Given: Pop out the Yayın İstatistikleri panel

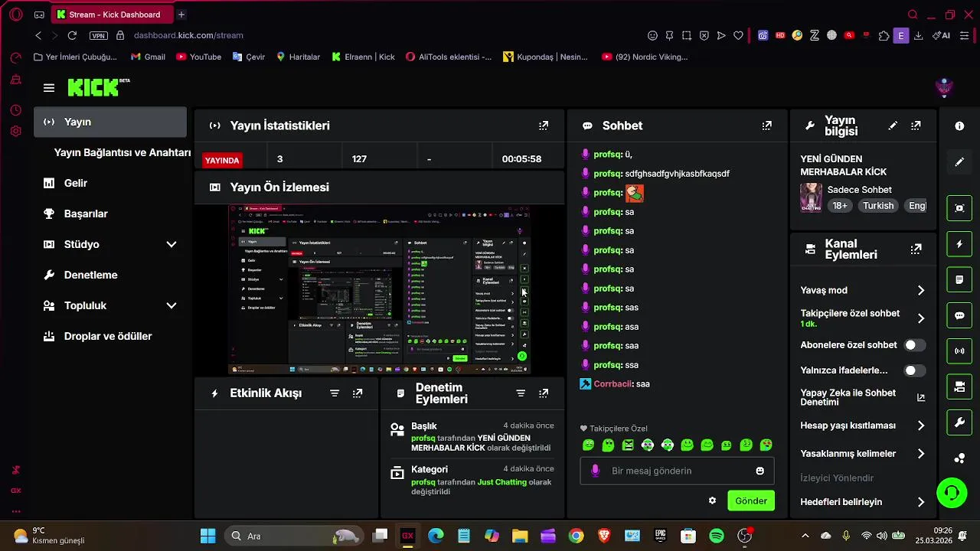Looking at the screenshot, I should [544, 126].
